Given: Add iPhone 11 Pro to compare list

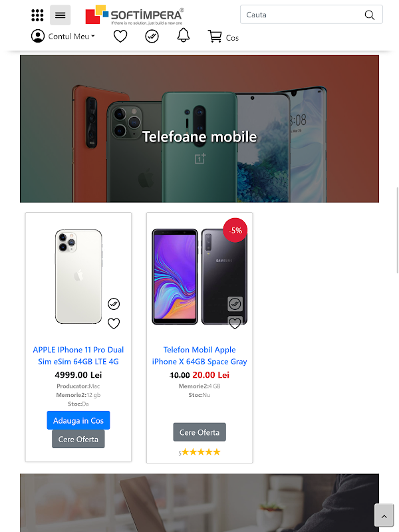Looking at the screenshot, I should pos(114,304).
